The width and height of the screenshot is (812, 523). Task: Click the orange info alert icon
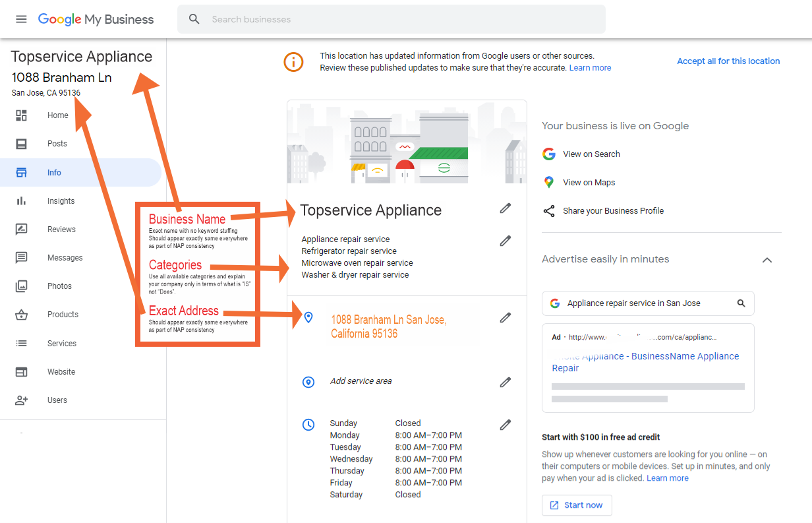(294, 62)
